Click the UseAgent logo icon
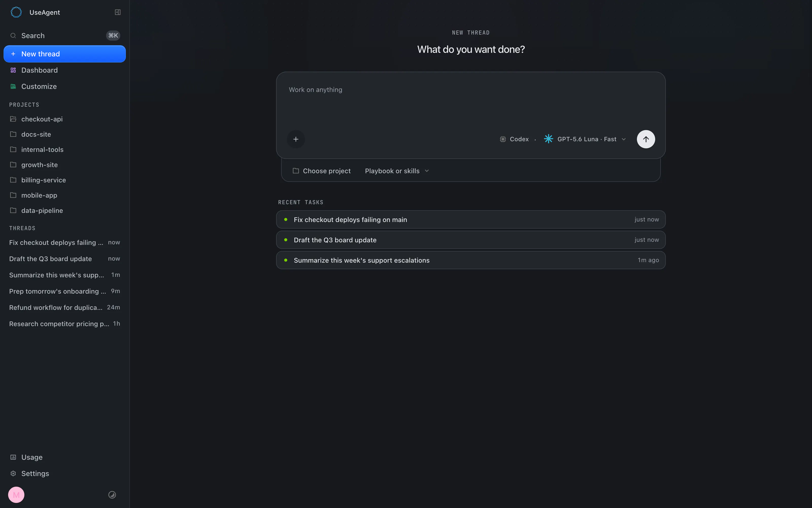 pos(16,12)
